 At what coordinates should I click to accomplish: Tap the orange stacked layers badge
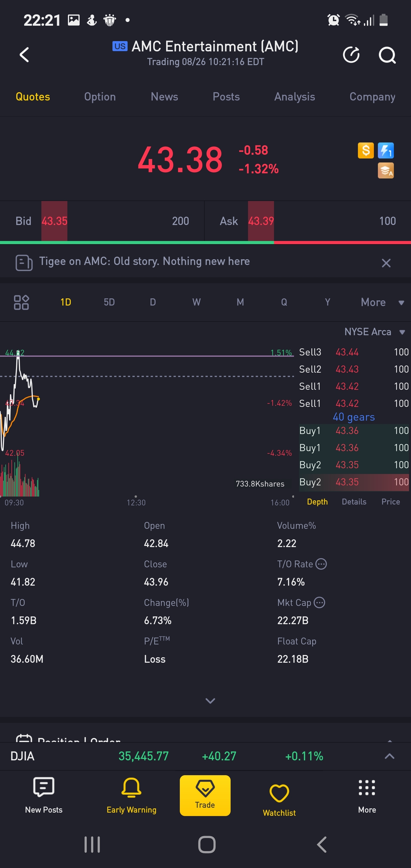click(x=386, y=170)
